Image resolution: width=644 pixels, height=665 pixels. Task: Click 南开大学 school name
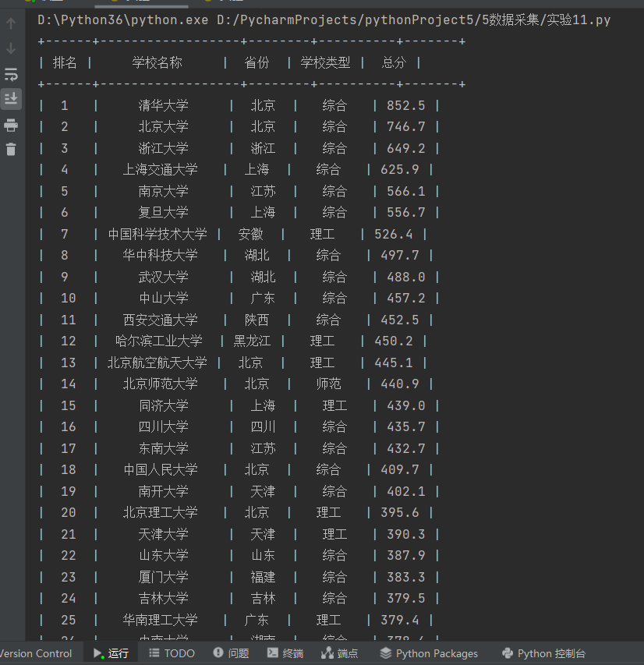coord(163,490)
